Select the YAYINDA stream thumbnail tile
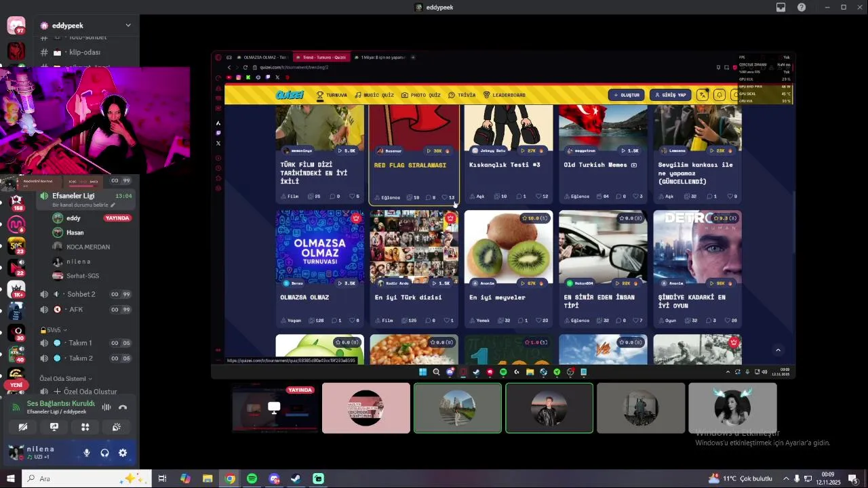This screenshot has height=488, width=868. click(274, 408)
